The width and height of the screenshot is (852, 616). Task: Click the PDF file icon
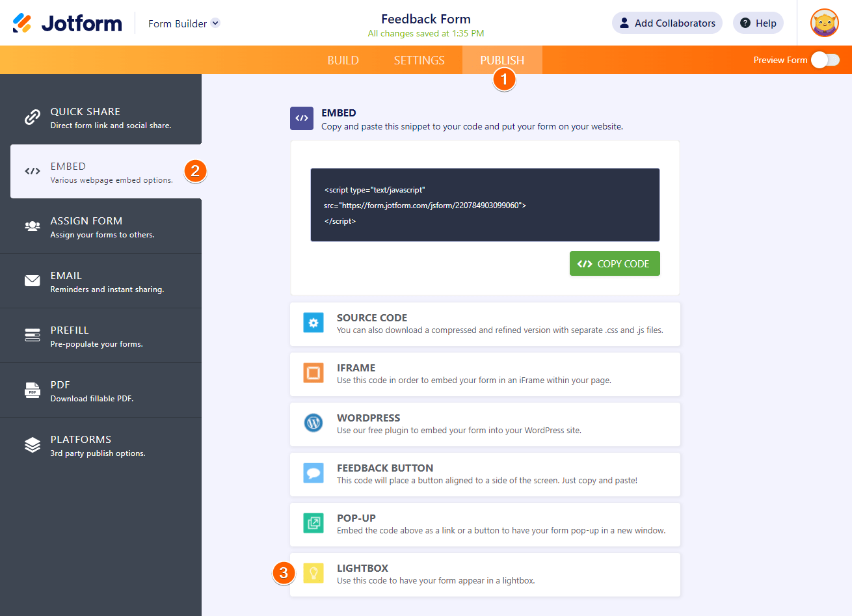coord(33,390)
